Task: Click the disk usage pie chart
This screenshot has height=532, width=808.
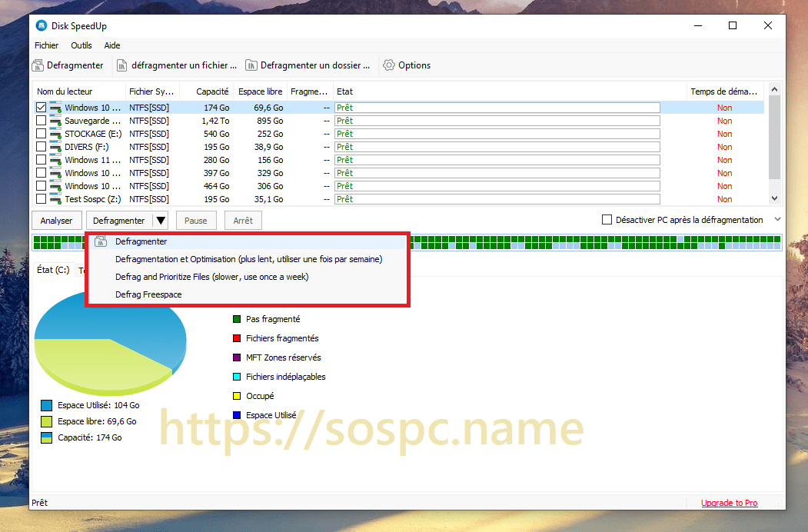Action: coord(110,343)
